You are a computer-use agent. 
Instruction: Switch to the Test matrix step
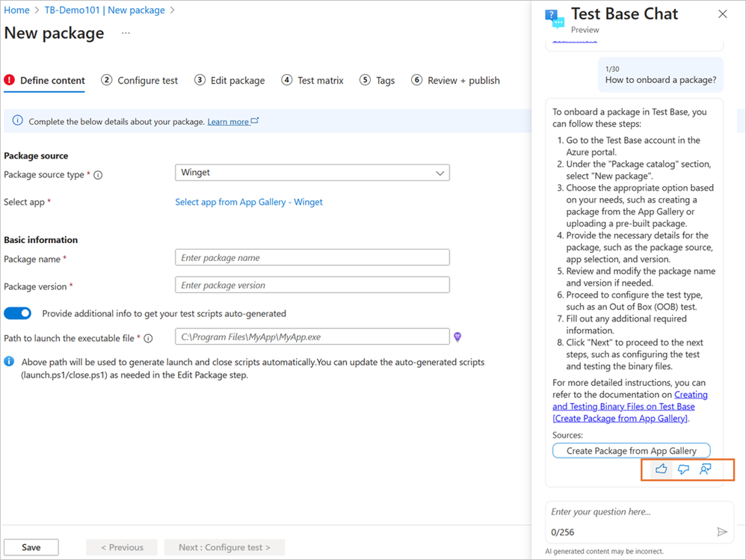pos(312,81)
